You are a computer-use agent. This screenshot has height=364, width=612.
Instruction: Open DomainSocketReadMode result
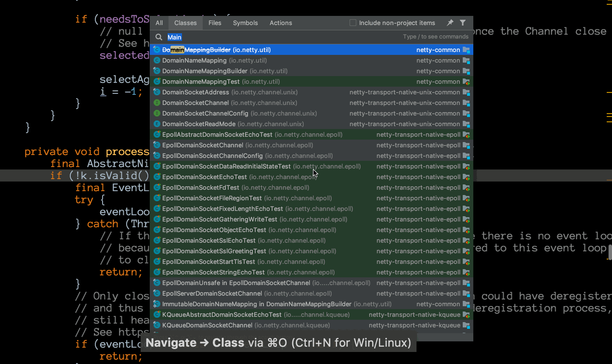pyautogui.click(x=312, y=124)
